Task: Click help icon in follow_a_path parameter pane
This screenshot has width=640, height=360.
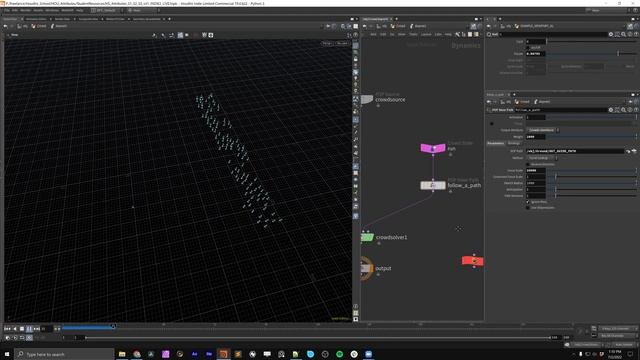Action: (x=636, y=110)
